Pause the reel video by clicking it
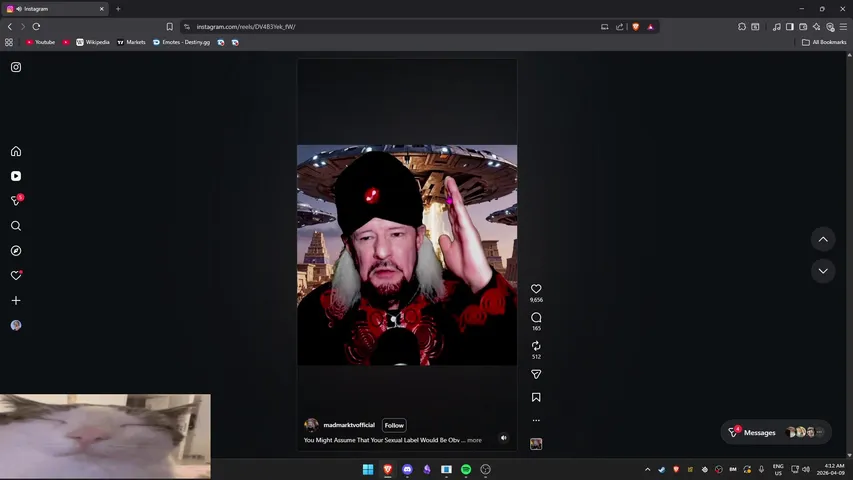Screen dimensions: 853x480 coord(407,255)
